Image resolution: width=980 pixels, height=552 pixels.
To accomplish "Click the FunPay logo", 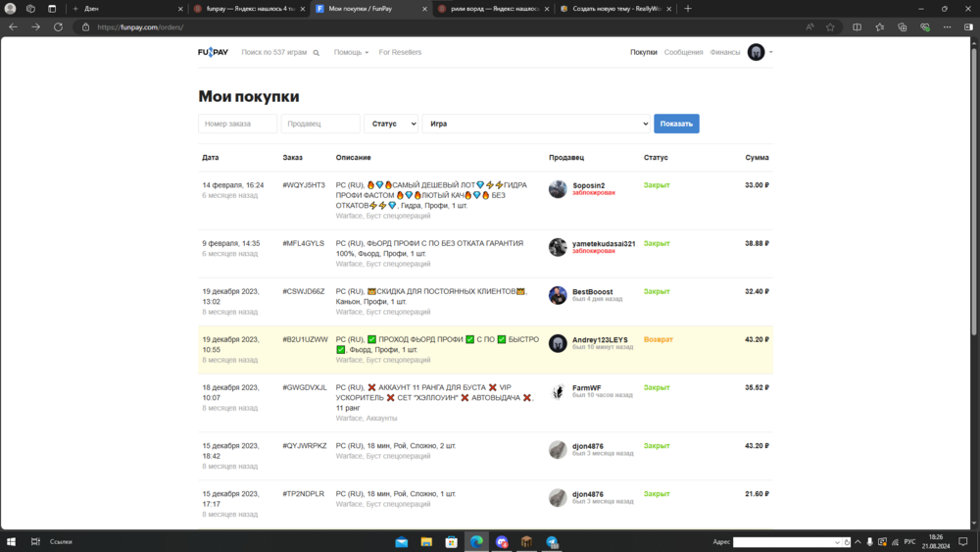I will pyautogui.click(x=213, y=52).
